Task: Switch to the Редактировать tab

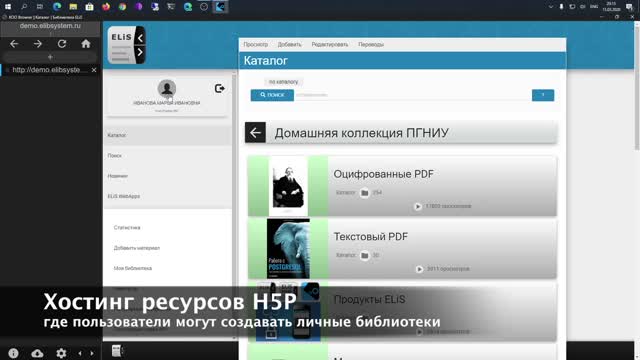Action: tap(330, 44)
